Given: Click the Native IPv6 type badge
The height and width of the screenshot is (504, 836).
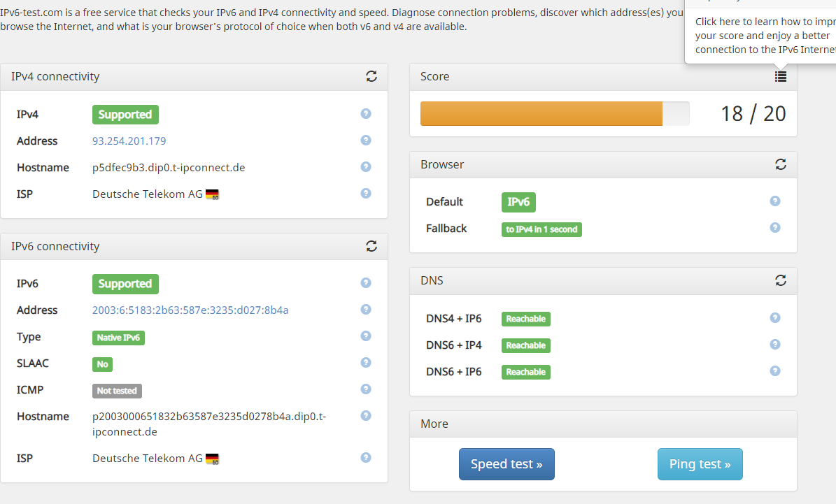Looking at the screenshot, I should tap(118, 338).
